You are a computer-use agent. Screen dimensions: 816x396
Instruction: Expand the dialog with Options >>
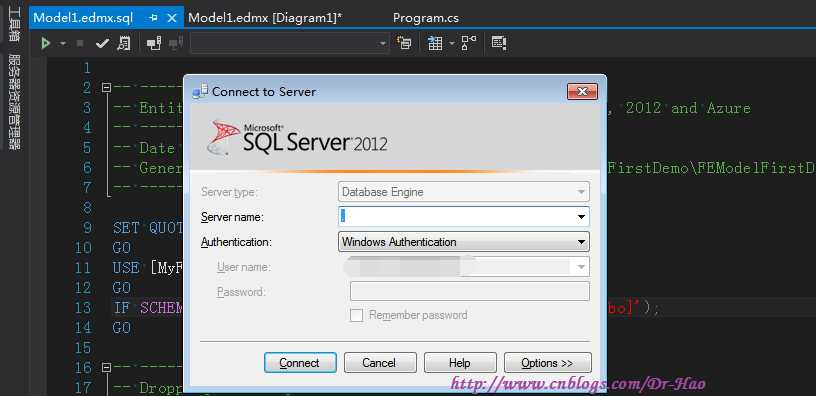coord(547,363)
